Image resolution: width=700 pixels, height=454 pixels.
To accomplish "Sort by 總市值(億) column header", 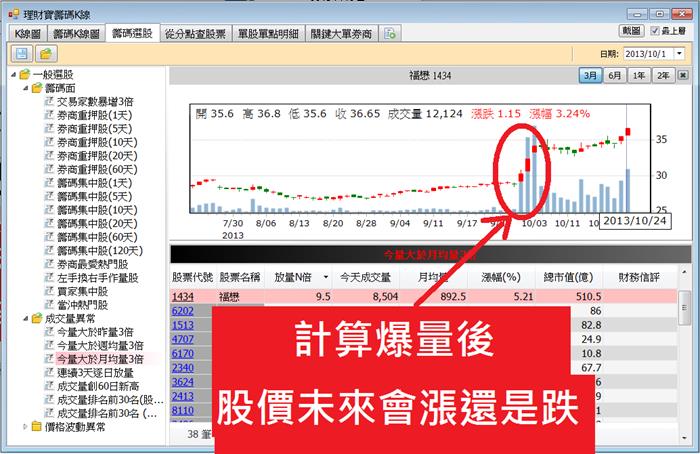I will (x=568, y=277).
